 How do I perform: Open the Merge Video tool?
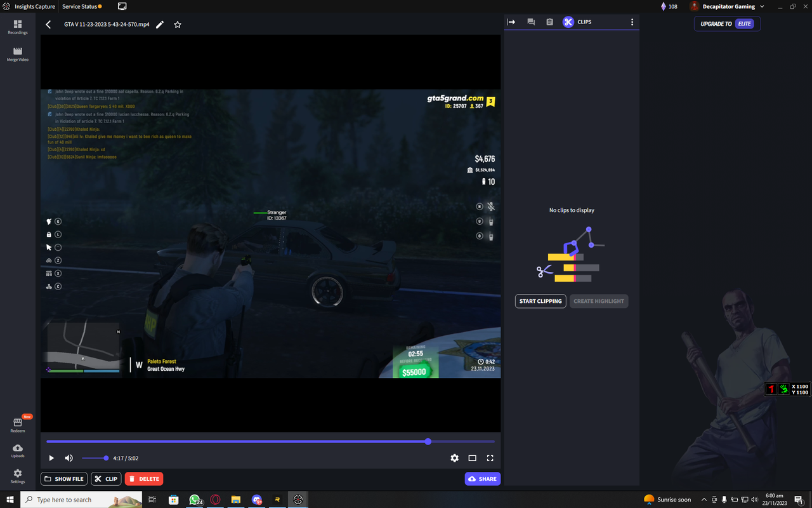click(x=17, y=54)
